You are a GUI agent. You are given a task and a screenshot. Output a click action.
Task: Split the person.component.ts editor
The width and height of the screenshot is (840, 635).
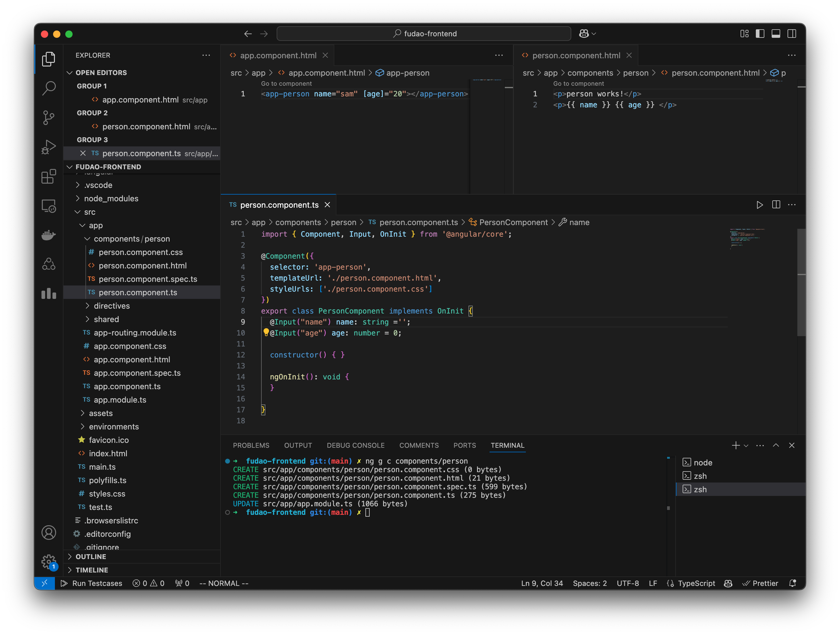(x=776, y=205)
